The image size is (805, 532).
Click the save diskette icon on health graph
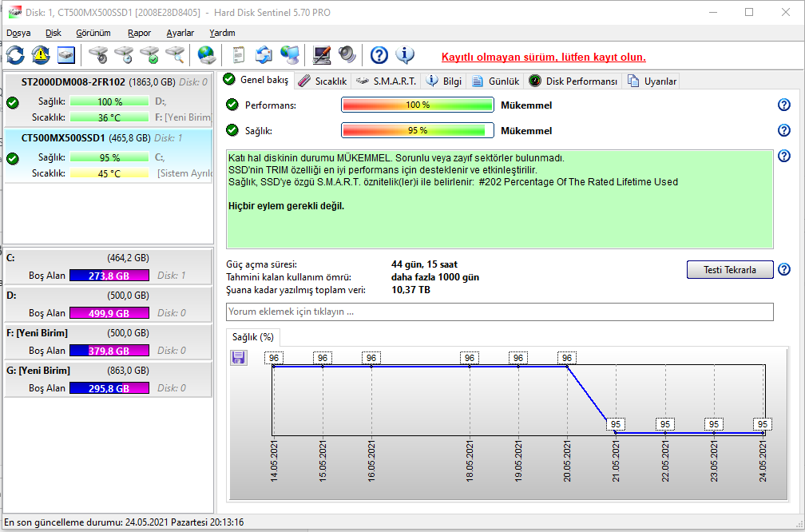239,358
